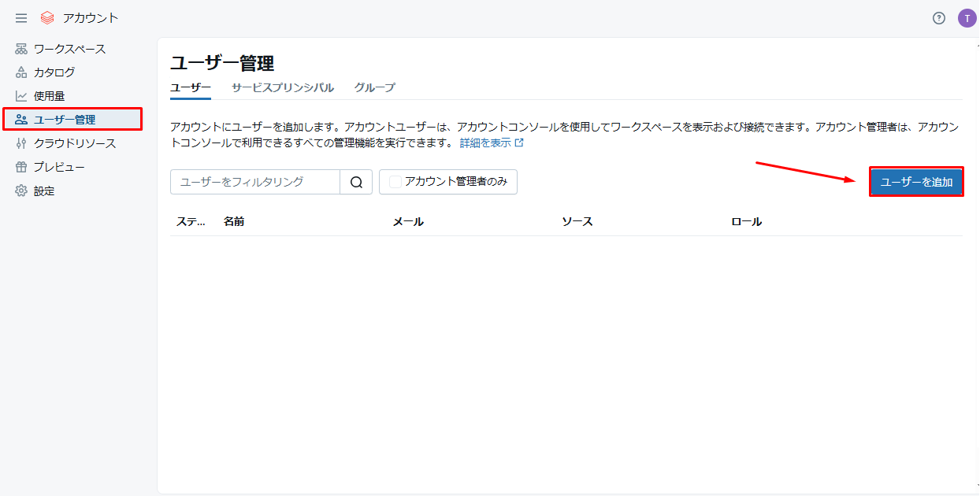Click the クラウドリソース sidebar icon

(x=21, y=143)
